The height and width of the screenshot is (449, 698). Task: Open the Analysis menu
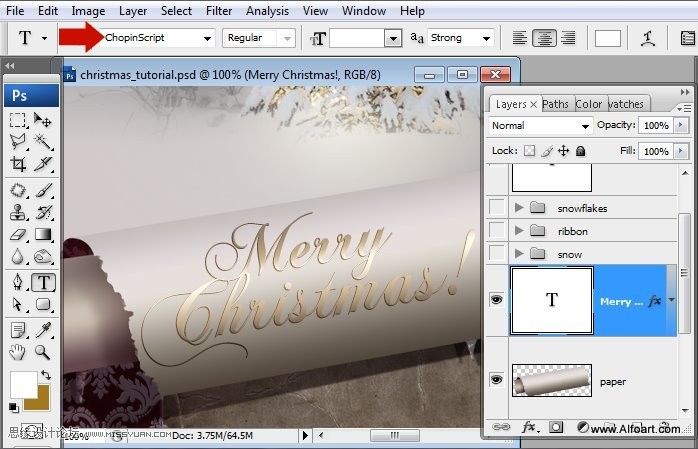point(268,11)
